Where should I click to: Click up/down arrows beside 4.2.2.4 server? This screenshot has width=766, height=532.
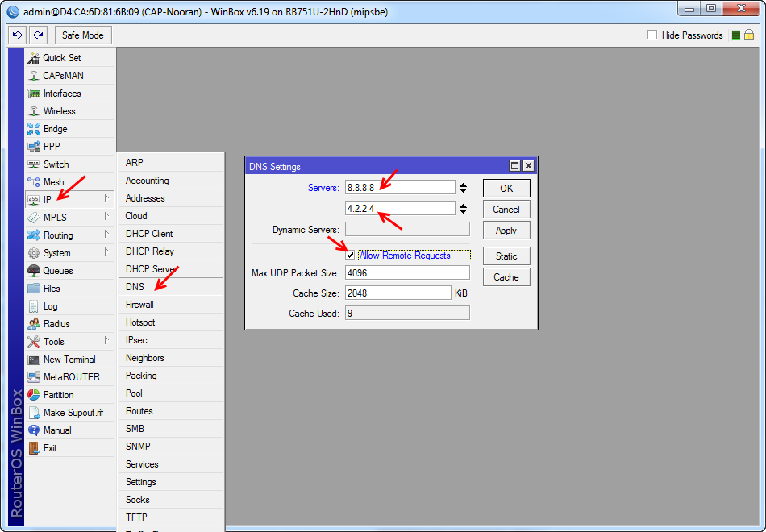click(463, 209)
